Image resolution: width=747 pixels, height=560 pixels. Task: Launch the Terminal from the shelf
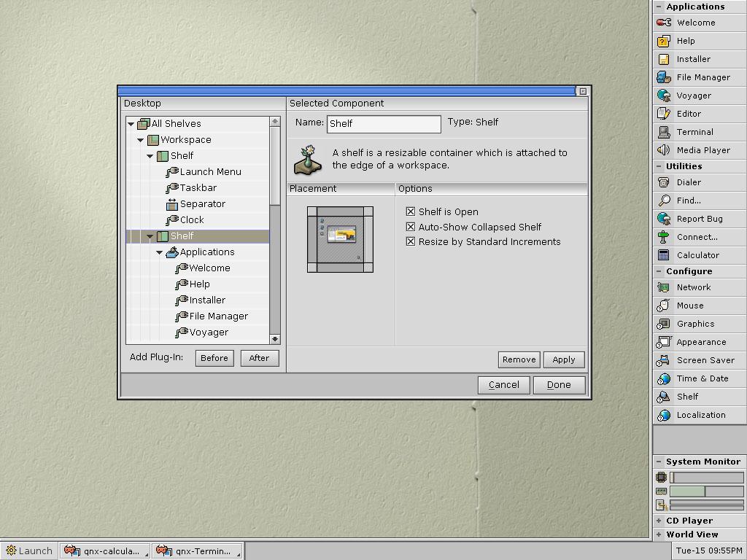click(664, 132)
